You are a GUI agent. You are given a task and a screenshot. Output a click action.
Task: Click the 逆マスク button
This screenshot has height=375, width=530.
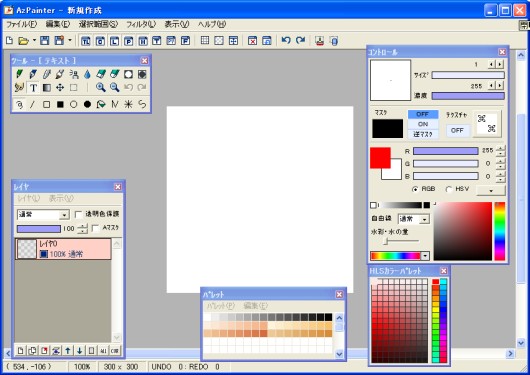click(423, 134)
